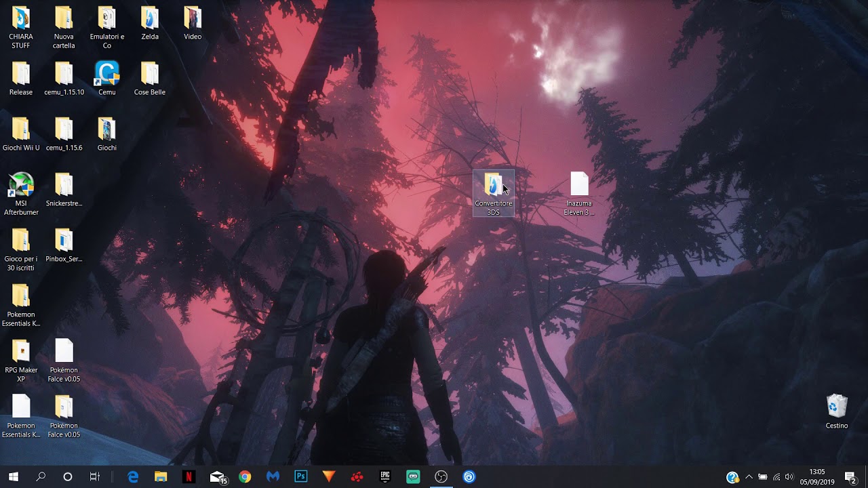Open Malwarebytes from taskbar
Image resolution: width=868 pixels, height=488 pixels.
273,476
